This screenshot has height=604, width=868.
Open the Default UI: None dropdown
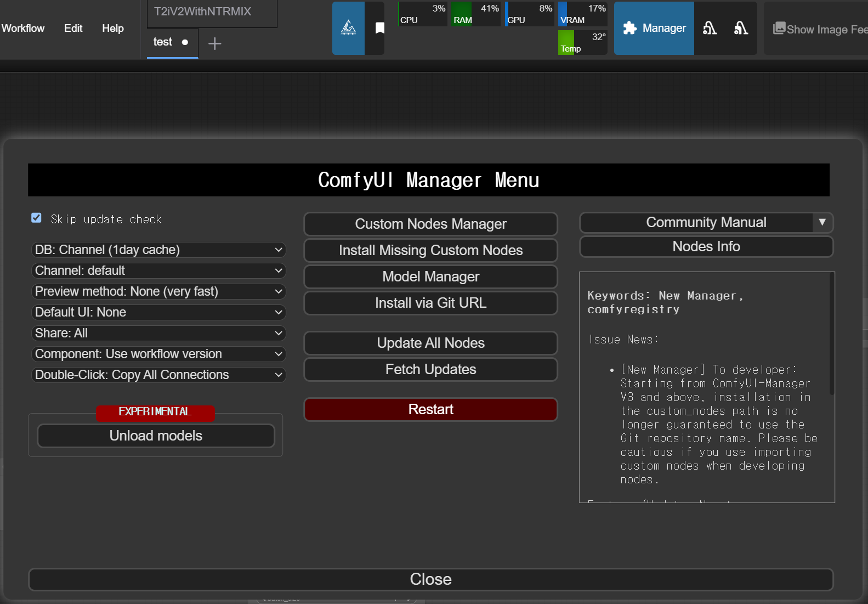click(x=158, y=312)
